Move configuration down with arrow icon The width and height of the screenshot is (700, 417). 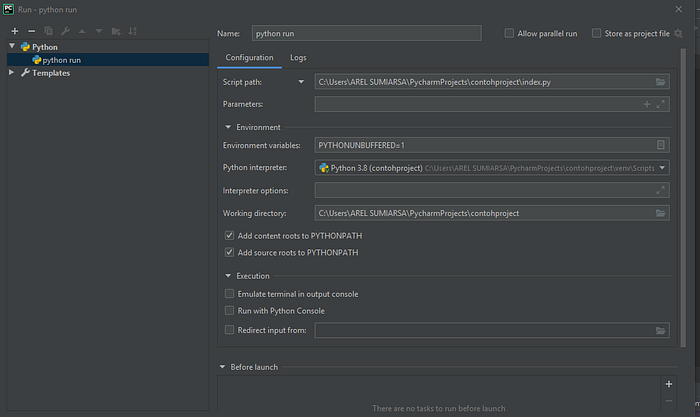99,31
